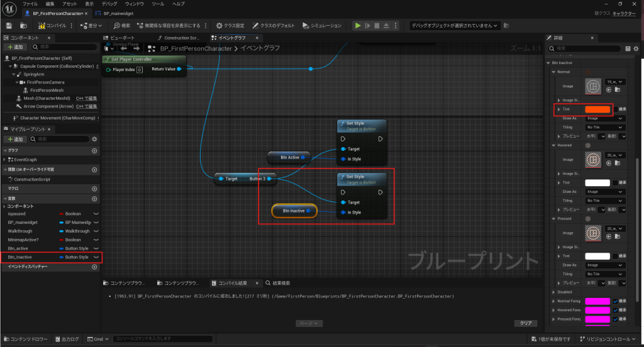Open the デバッグ menu in the menu bar
Viewport: 644px width, 347px height.
coord(109,4)
